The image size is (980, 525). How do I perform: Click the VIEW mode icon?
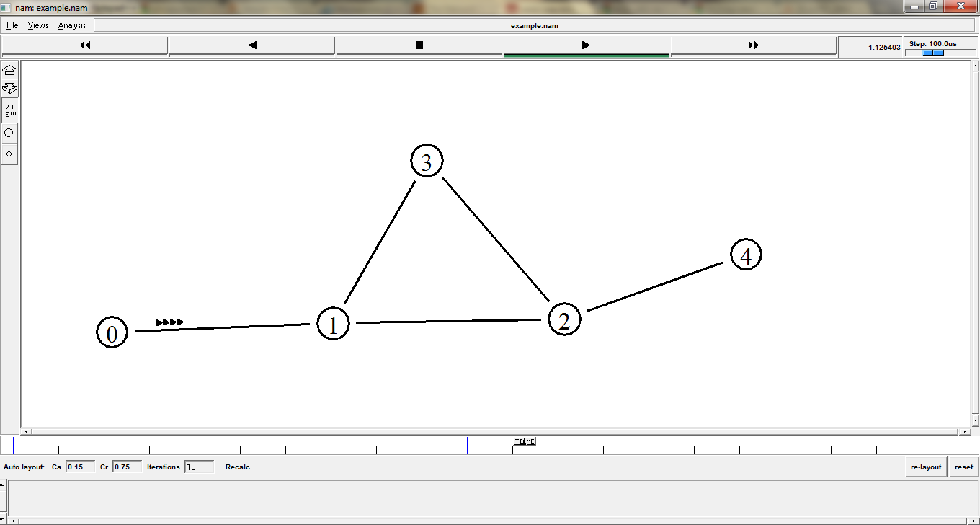10,110
